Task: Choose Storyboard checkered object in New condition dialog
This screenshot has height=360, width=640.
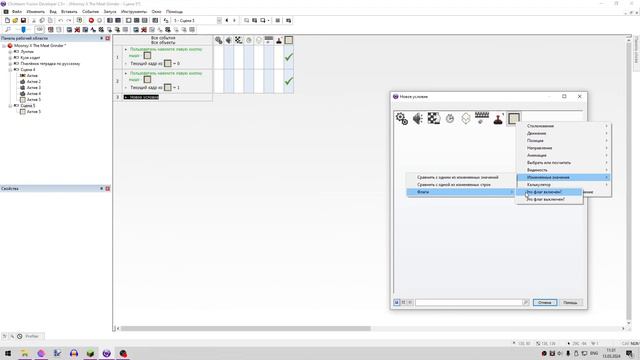Action: pos(433,118)
